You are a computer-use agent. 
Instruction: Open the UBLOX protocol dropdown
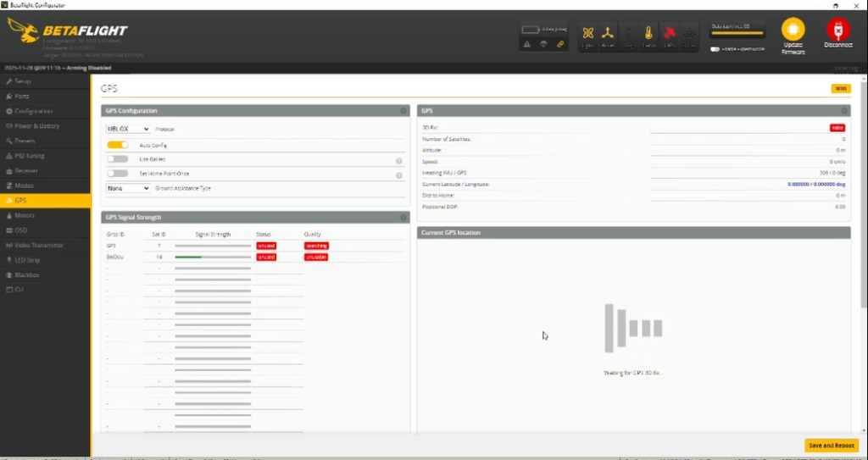coord(128,129)
